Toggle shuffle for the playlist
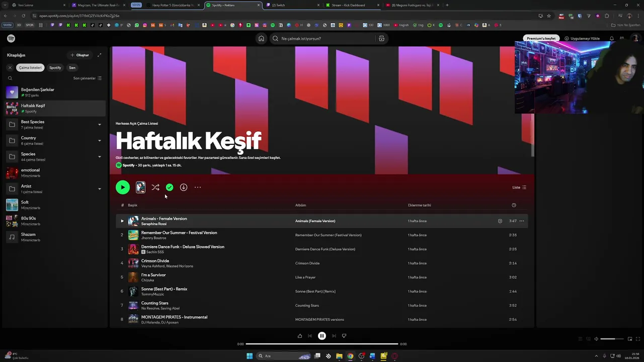 click(x=155, y=187)
